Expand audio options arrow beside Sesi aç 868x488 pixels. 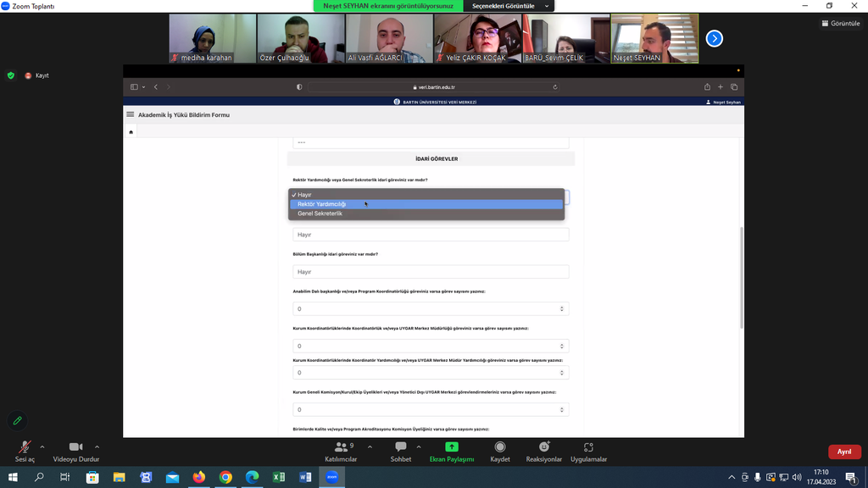tap(42, 446)
